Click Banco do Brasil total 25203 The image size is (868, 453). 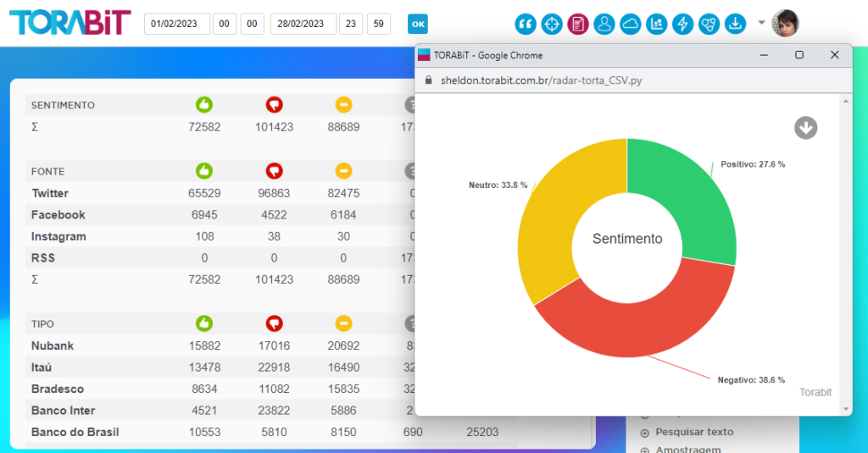[x=482, y=432]
